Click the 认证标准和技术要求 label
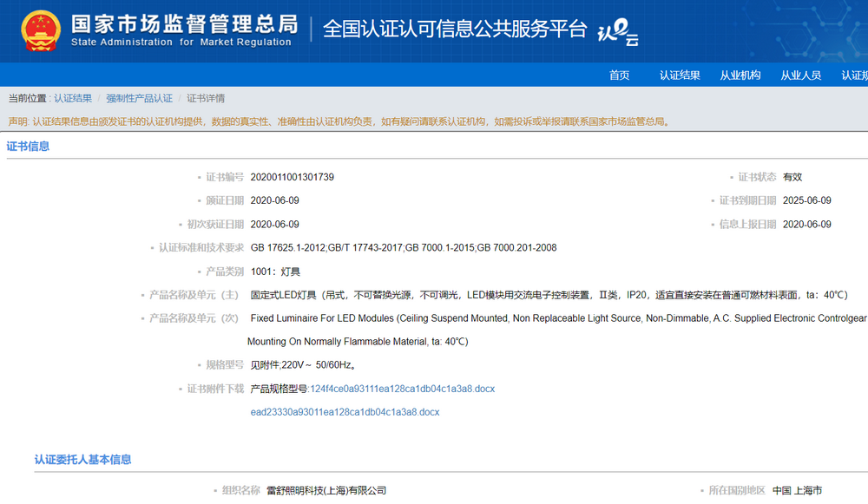The height and width of the screenshot is (504, 868). click(x=201, y=248)
